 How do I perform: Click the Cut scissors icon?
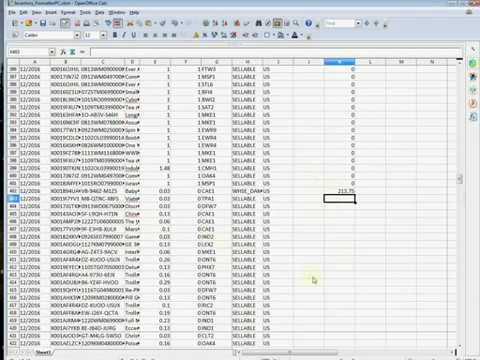130,23
